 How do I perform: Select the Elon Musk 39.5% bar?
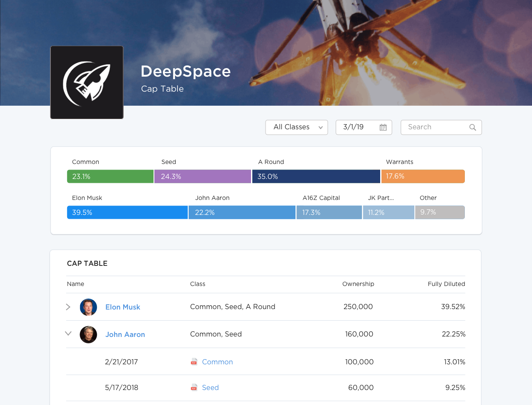(x=127, y=212)
